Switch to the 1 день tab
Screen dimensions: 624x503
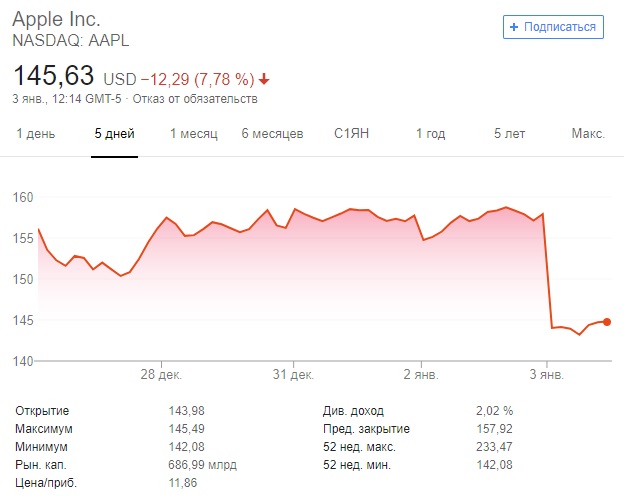35,134
